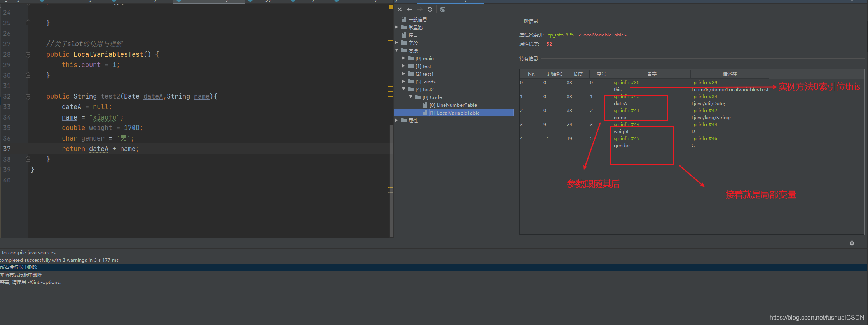The width and height of the screenshot is (868, 325).
Task: Follow the cp_info #42 descriptor link
Action: 704,111
